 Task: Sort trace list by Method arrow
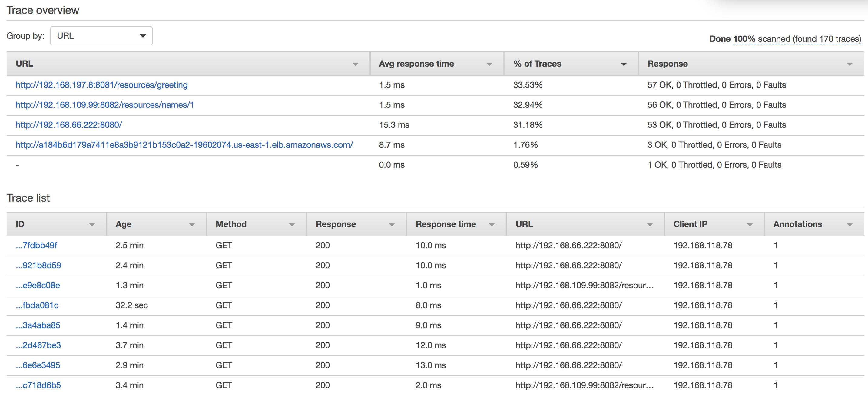click(x=292, y=225)
